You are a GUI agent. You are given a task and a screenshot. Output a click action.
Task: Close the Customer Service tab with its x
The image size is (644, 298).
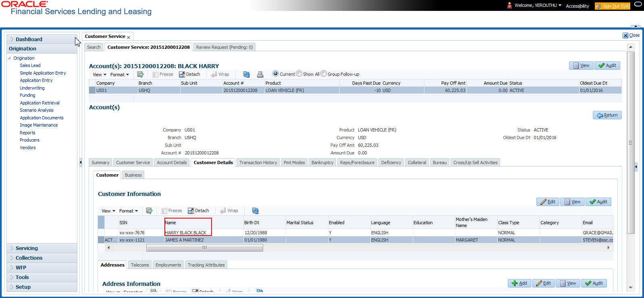tap(129, 37)
